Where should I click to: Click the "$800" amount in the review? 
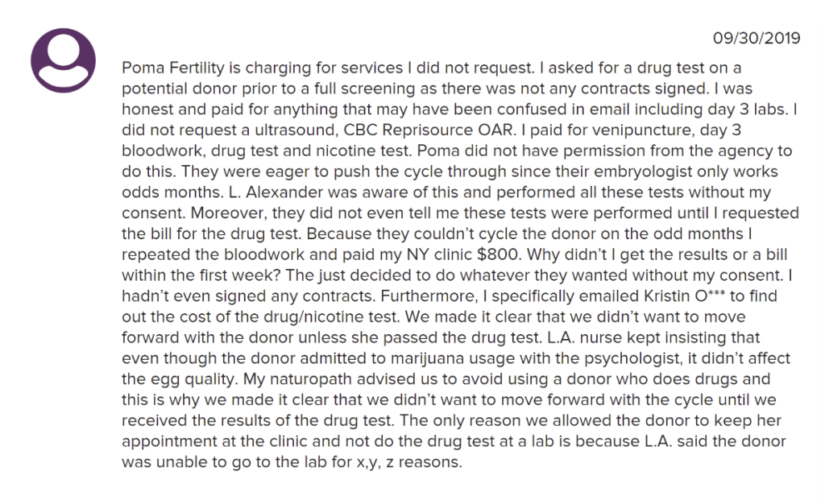(497, 254)
